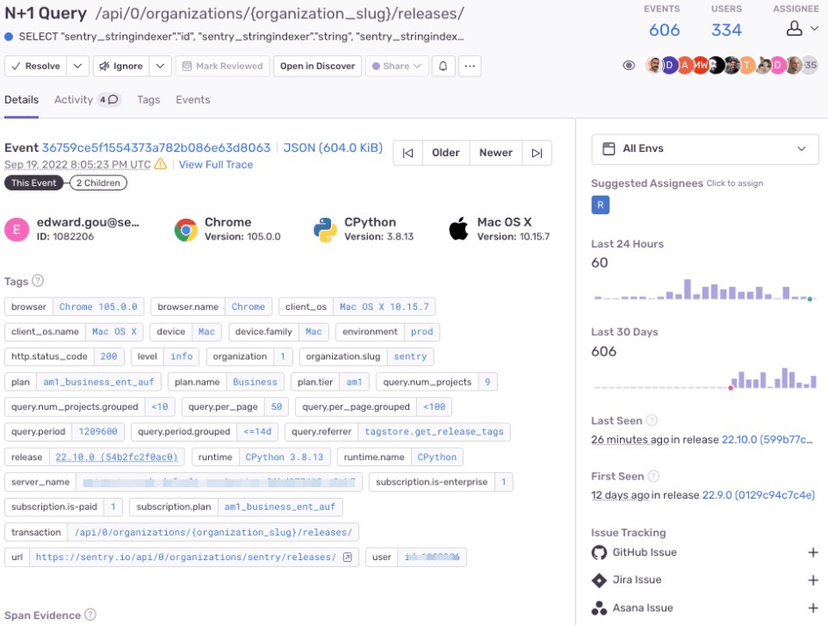
Task: Click the notification bell subscribe icon
Action: 443,66
